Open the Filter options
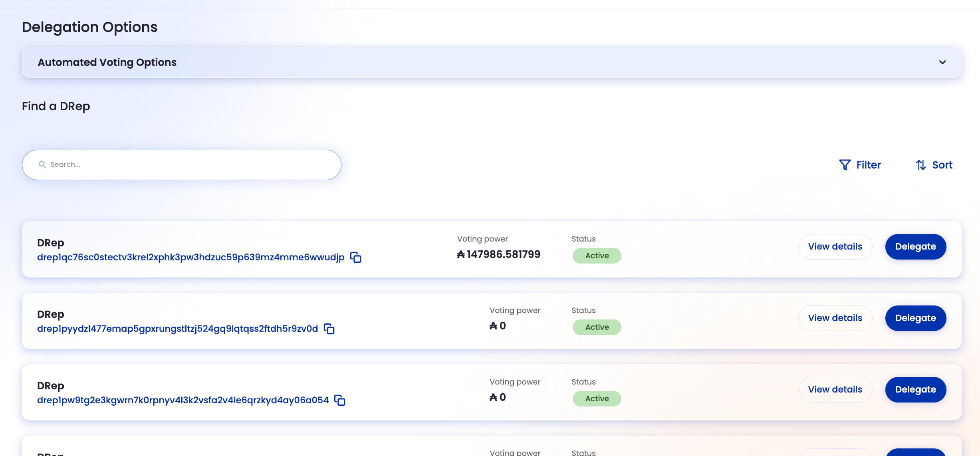This screenshot has width=980, height=456. pos(860,165)
